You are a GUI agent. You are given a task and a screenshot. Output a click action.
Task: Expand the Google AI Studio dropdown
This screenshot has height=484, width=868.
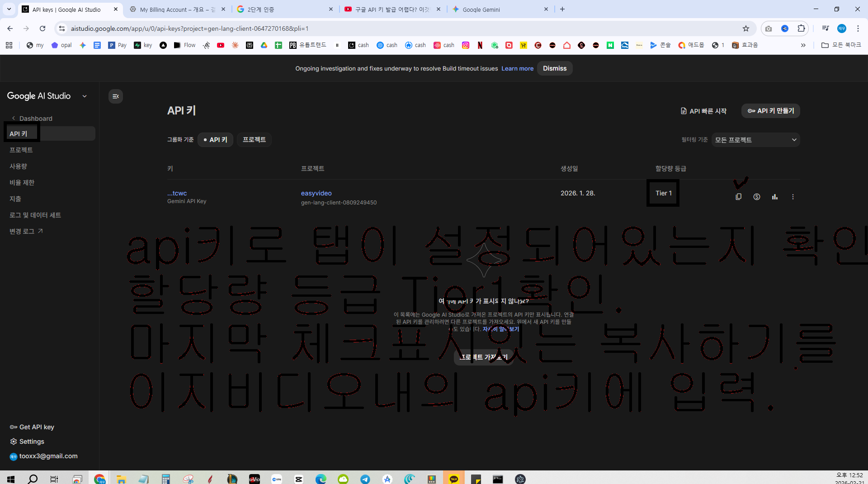tap(85, 96)
